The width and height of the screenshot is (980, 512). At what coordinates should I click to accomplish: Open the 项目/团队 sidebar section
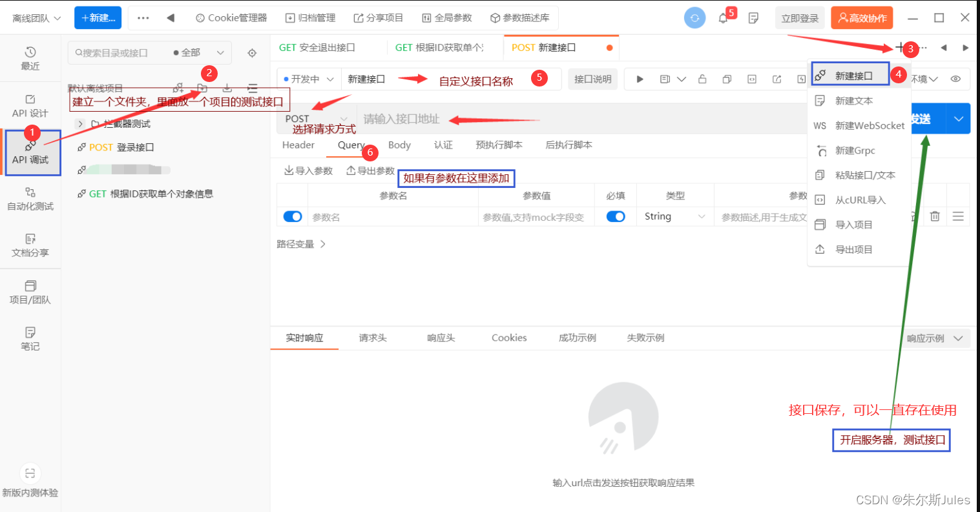pyautogui.click(x=30, y=292)
